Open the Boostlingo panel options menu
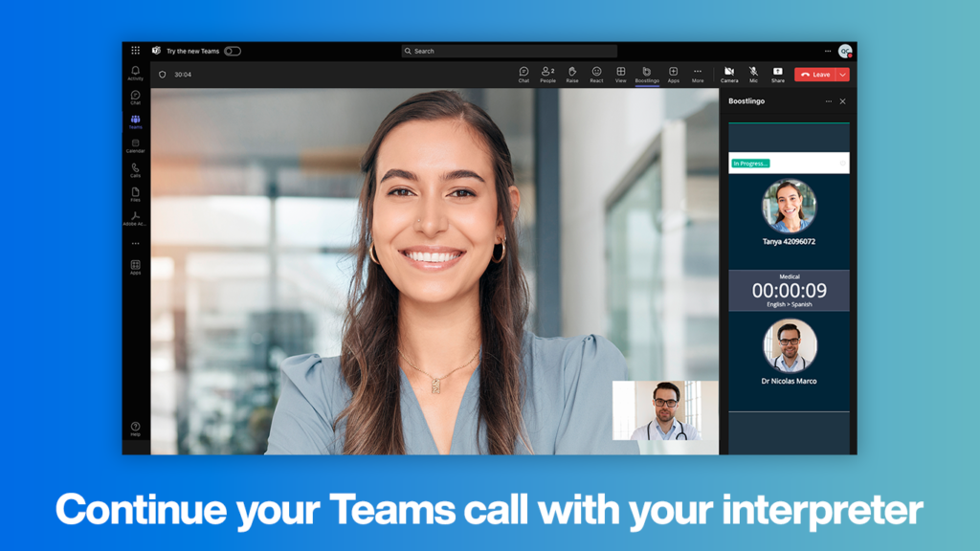Image resolution: width=980 pixels, height=551 pixels. pos(829,100)
